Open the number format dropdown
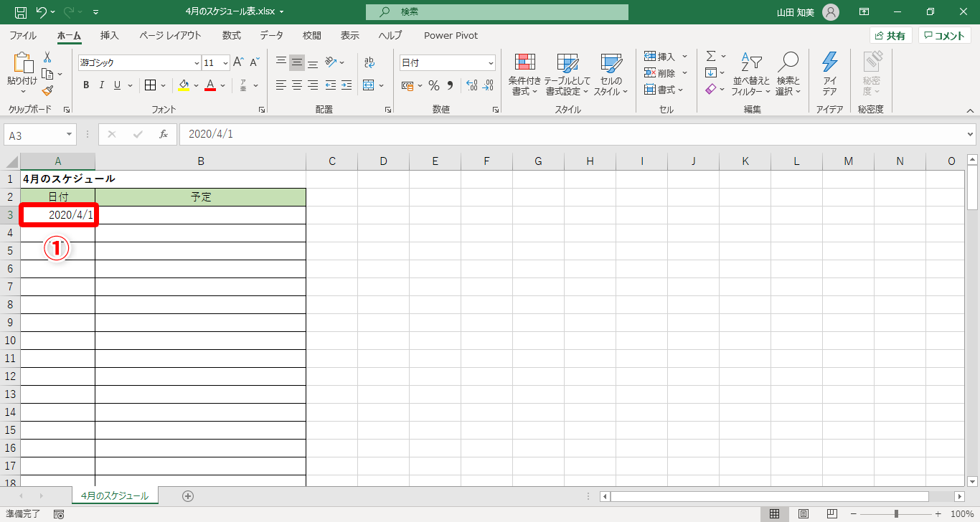 [x=491, y=62]
